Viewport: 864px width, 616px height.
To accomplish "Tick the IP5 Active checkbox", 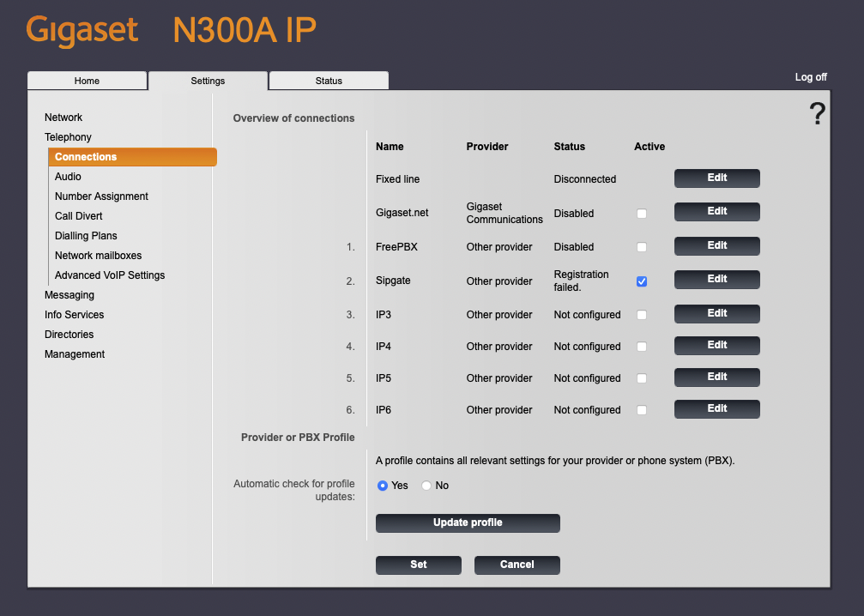I will [x=642, y=378].
